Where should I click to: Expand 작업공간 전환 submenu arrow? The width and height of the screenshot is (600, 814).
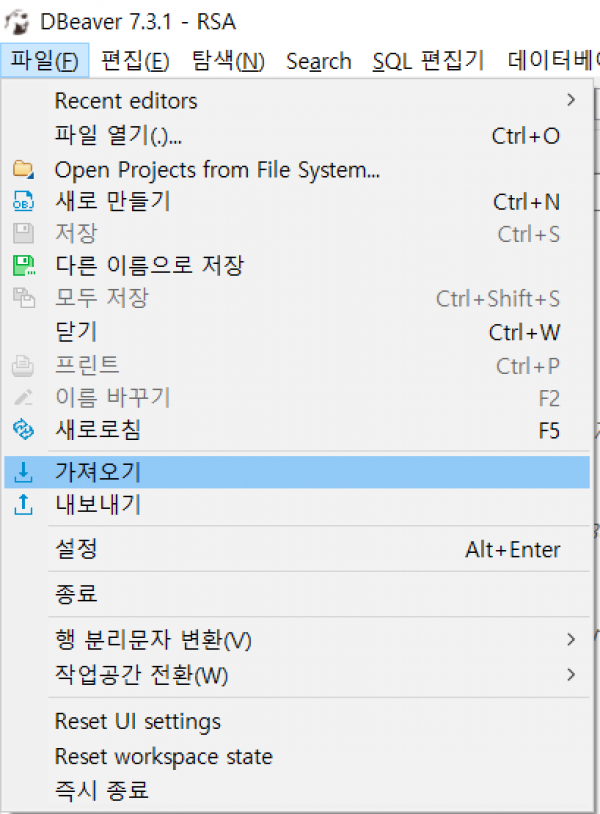571,674
